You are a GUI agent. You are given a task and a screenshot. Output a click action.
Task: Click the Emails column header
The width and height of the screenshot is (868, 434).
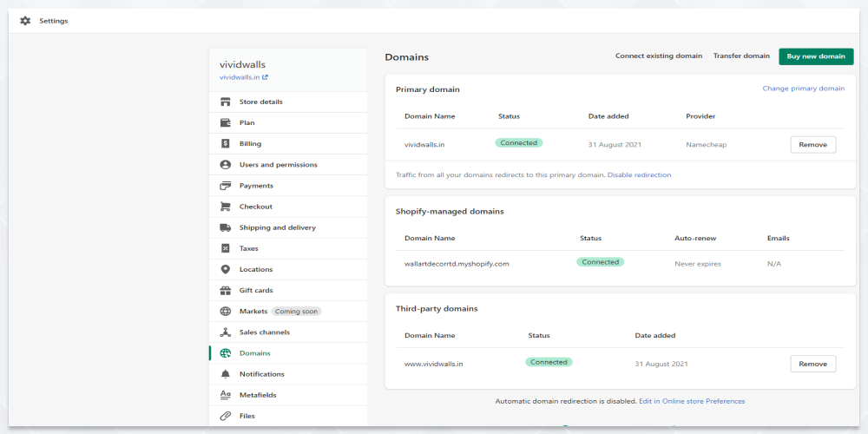(779, 238)
